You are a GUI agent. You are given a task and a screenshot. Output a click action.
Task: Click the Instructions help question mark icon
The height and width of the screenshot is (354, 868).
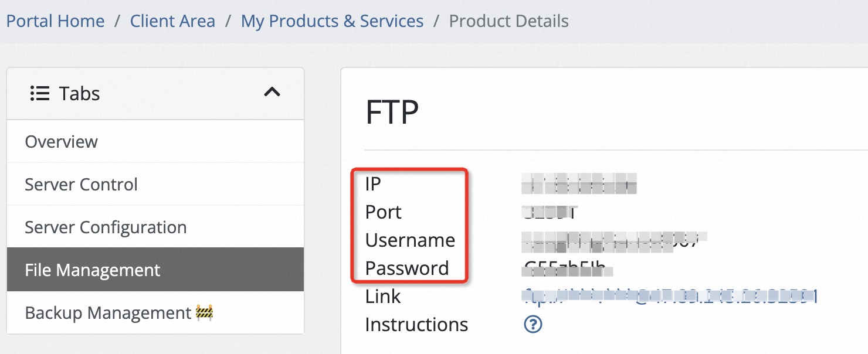tap(533, 325)
